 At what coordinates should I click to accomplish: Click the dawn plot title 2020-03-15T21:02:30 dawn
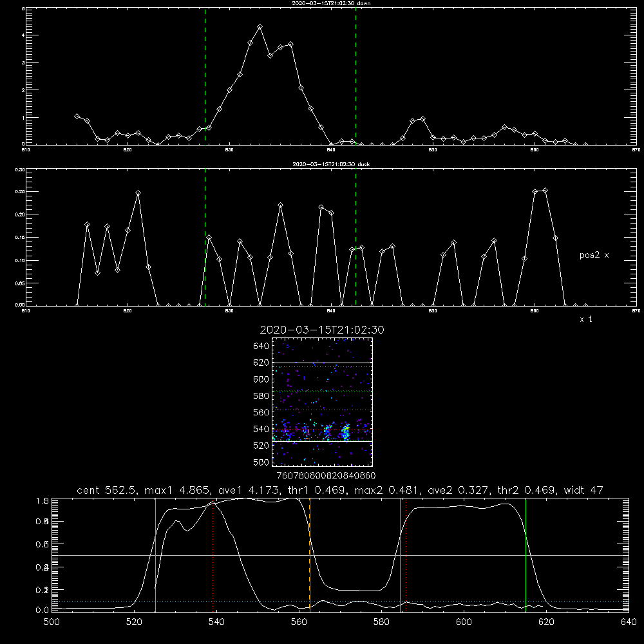331,3
